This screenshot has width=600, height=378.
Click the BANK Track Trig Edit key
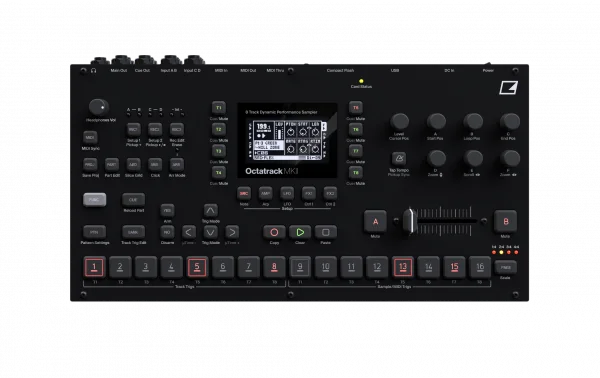[x=133, y=232]
